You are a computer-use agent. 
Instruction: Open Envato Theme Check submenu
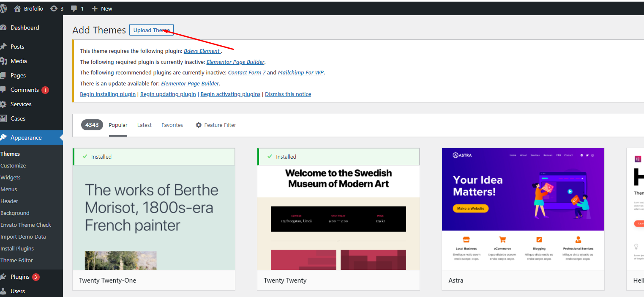tap(26, 225)
